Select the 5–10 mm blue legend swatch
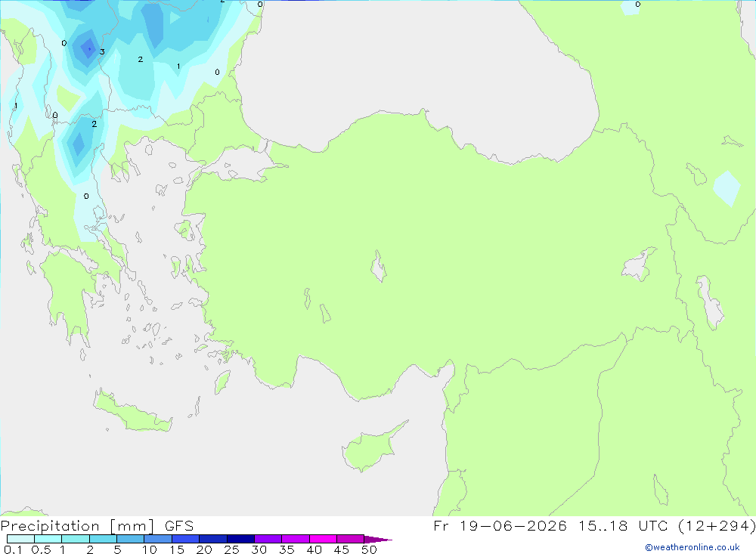The height and width of the screenshot is (554, 756). pos(131,539)
